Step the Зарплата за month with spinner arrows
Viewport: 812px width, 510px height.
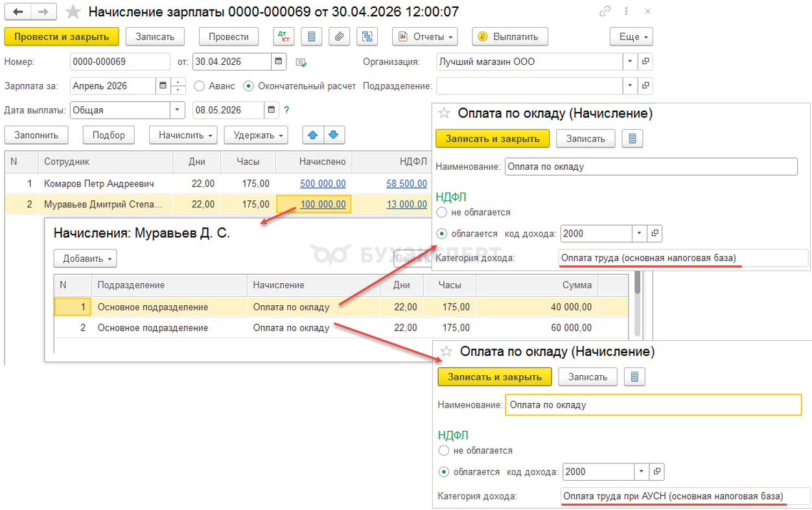coord(178,86)
